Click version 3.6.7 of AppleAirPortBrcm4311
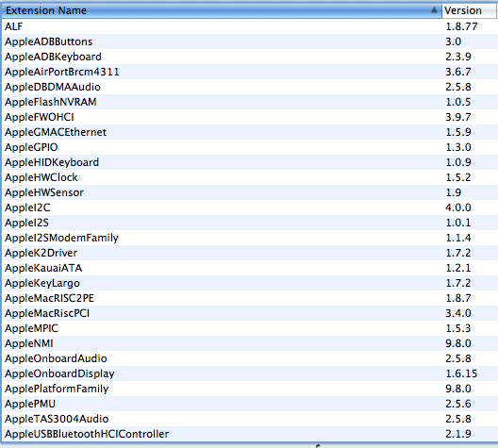498x448 pixels. (x=458, y=72)
